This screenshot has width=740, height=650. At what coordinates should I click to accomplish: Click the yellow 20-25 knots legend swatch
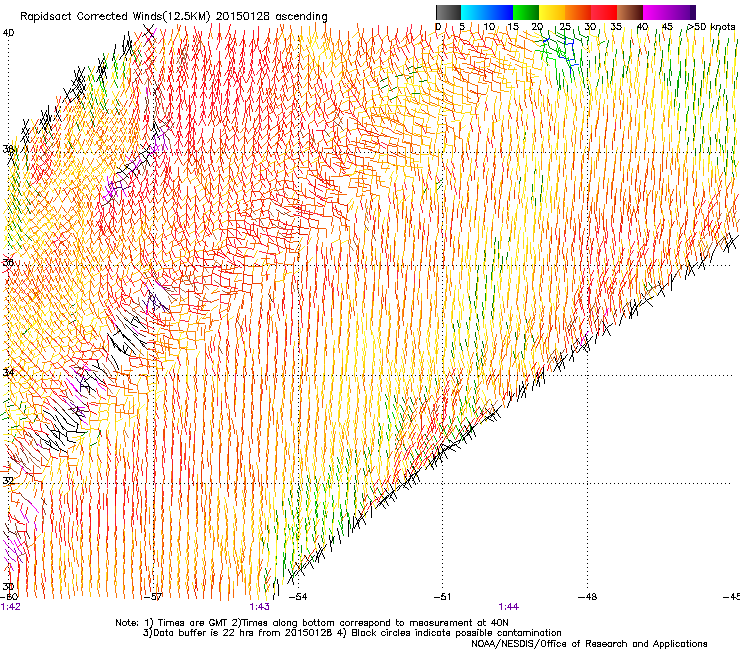(x=552, y=12)
